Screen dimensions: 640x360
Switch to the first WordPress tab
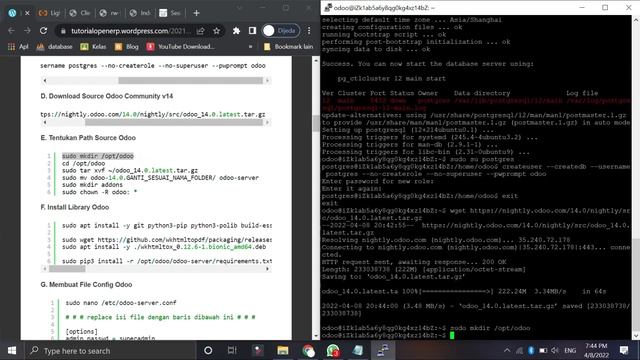point(13,13)
